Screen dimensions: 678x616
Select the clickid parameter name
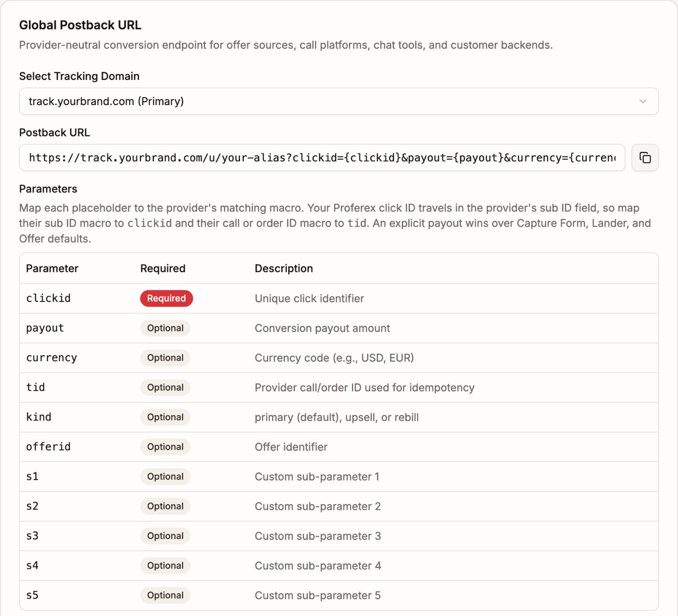tap(49, 298)
